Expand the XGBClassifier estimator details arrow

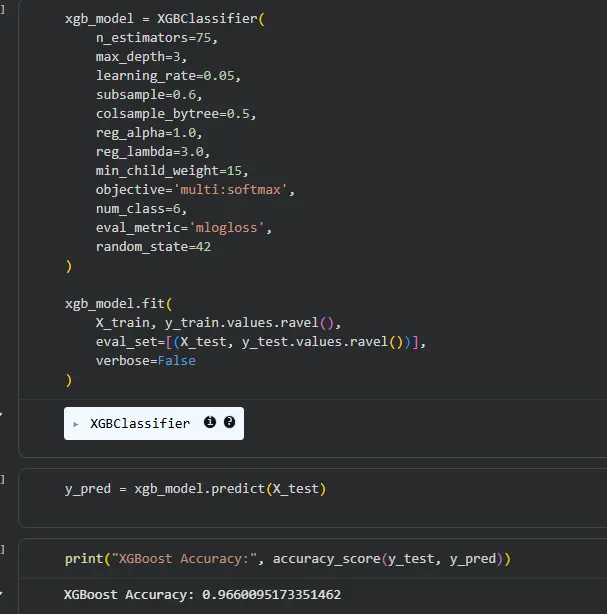pyautogui.click(x=76, y=424)
